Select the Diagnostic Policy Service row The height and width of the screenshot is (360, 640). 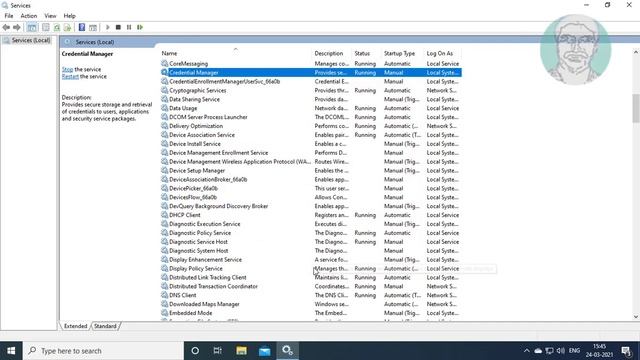pyautogui.click(x=311, y=233)
